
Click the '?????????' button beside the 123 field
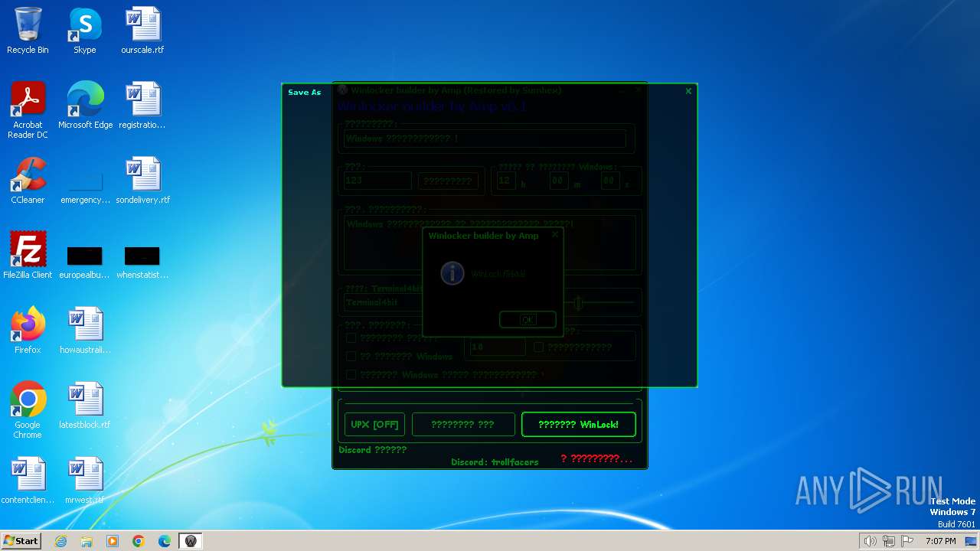tap(449, 181)
